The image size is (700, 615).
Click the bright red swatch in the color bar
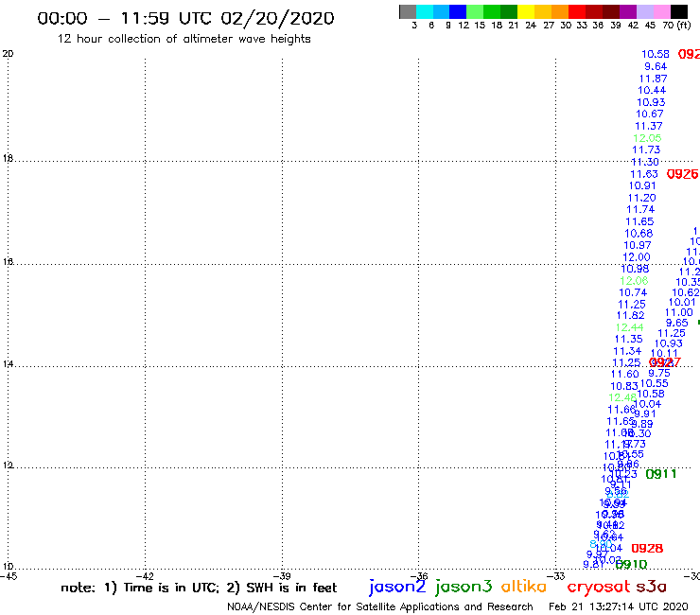tap(577, 11)
